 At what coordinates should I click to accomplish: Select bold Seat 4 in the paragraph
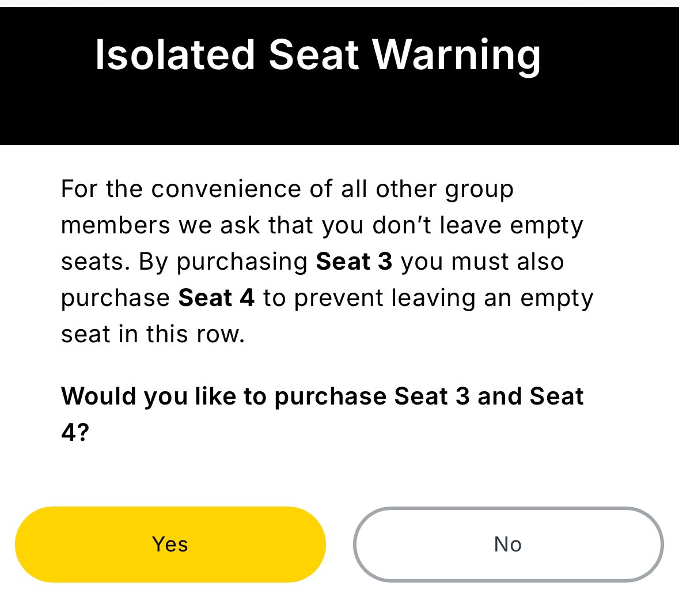click(x=216, y=298)
